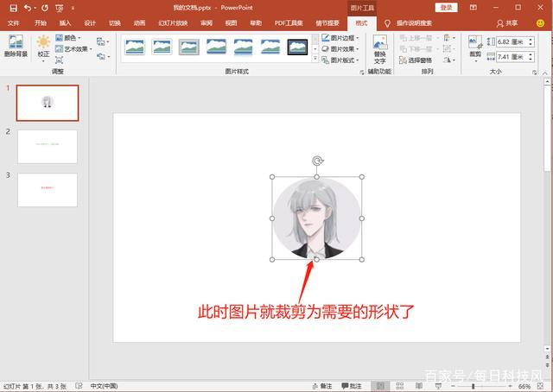Start slideshow from beginning in quick access toolbar
Screen dimensions: 553x392
point(60,8)
